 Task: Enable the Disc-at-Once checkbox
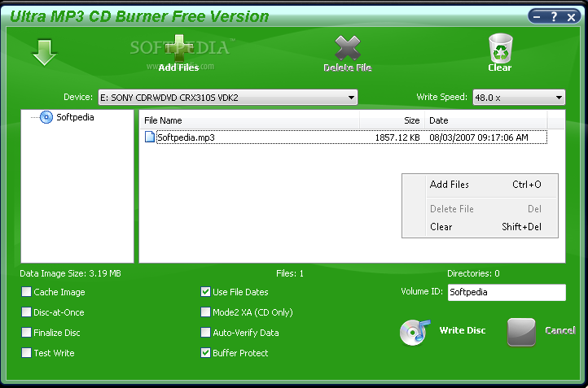tap(26, 312)
